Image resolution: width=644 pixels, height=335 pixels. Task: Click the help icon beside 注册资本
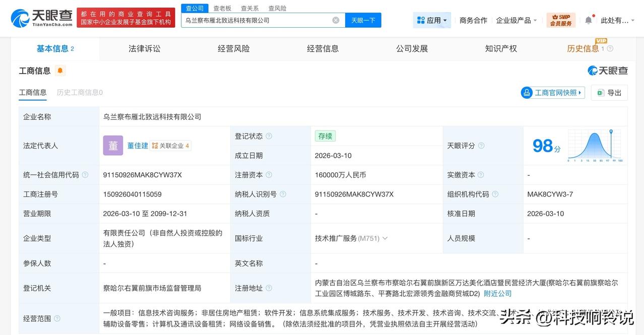(x=270, y=175)
